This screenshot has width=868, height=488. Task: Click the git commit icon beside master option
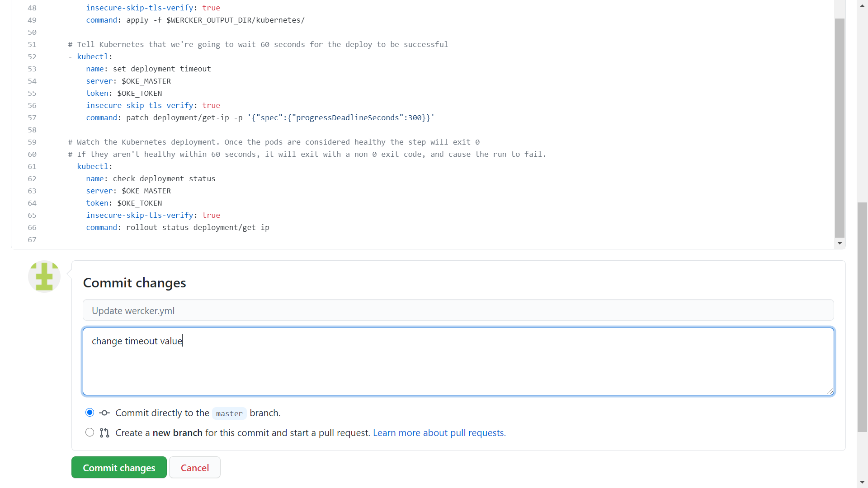pyautogui.click(x=104, y=413)
